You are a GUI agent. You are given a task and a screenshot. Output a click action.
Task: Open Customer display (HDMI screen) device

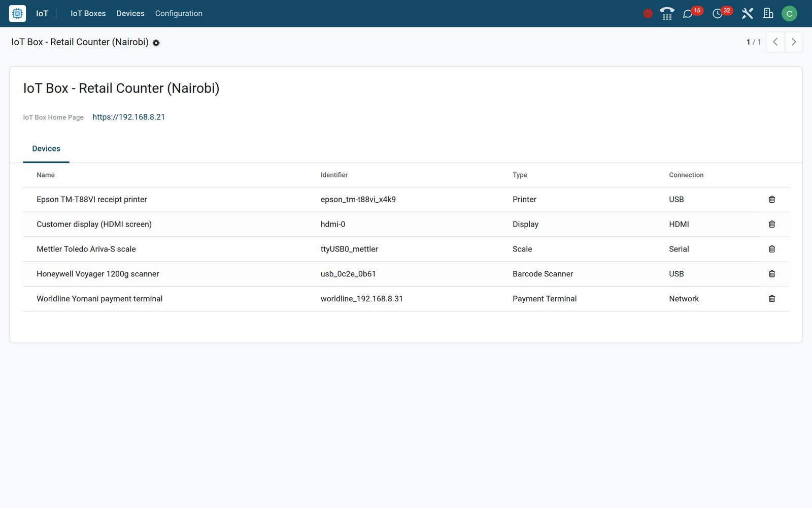pos(94,225)
